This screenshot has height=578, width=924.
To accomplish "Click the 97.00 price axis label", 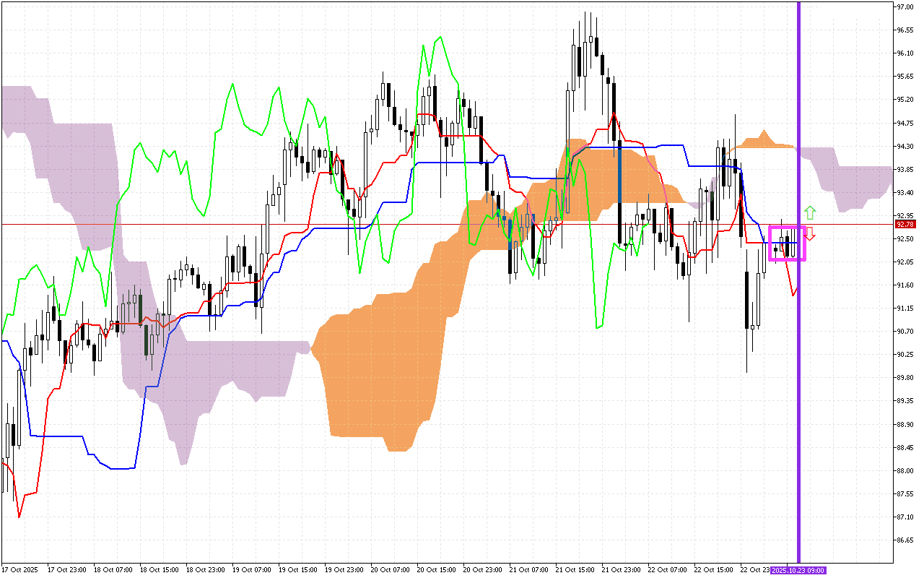I will tap(905, 7).
